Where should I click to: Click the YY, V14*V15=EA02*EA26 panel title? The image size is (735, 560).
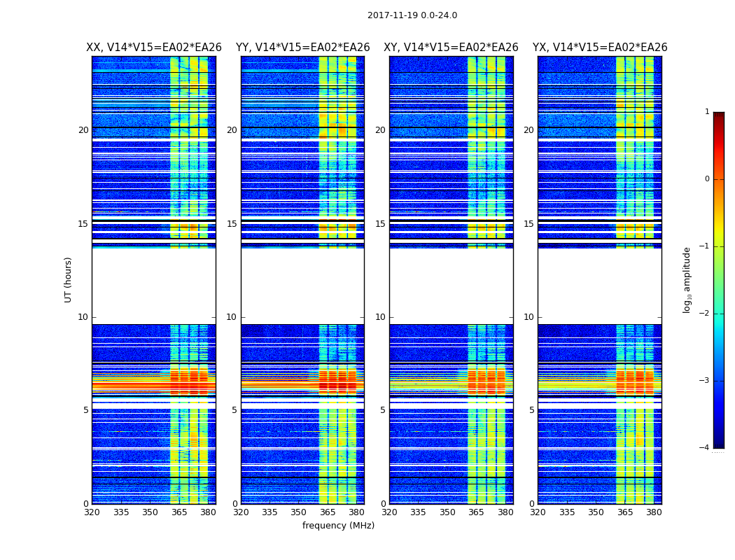click(x=303, y=48)
